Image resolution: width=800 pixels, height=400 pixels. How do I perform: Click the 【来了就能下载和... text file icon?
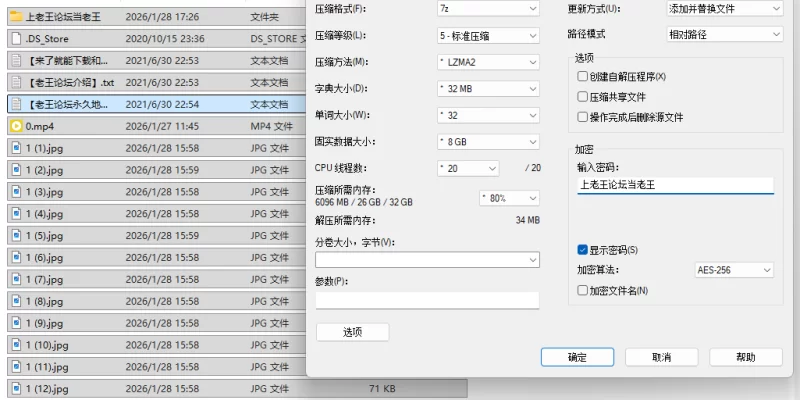[16, 61]
